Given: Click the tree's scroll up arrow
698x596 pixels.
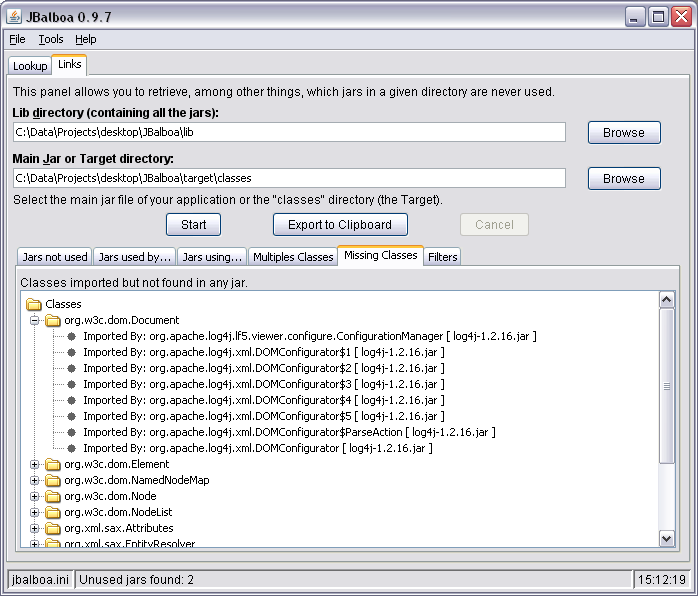Looking at the screenshot, I should [667, 300].
